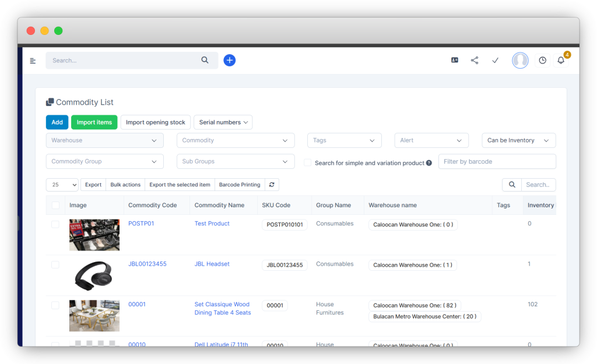Open the Bulk actions menu item
Screen dimensions: 597x364
125,185
